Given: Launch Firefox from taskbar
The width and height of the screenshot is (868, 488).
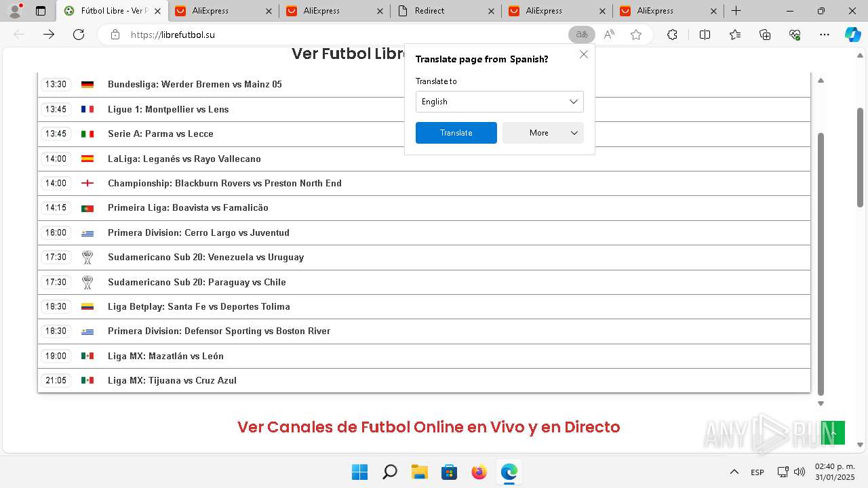Looking at the screenshot, I should (479, 472).
